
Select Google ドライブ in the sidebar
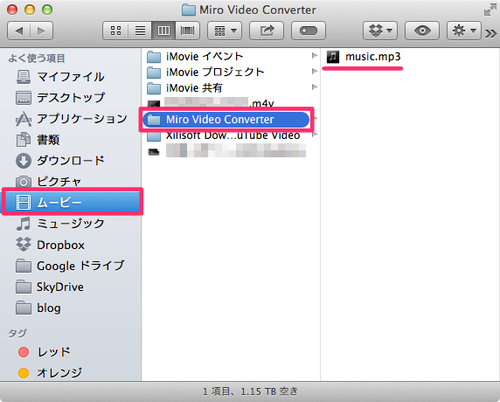(70, 266)
